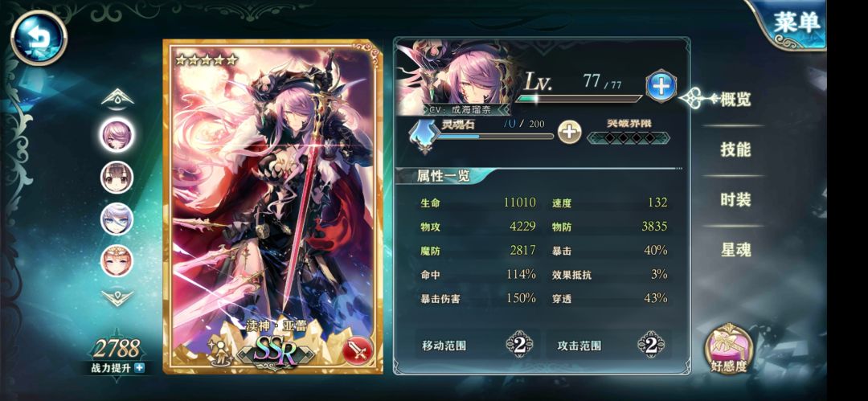Select the silver-haired character portrait
Viewport: 868px width, 401px height.
click(x=117, y=219)
